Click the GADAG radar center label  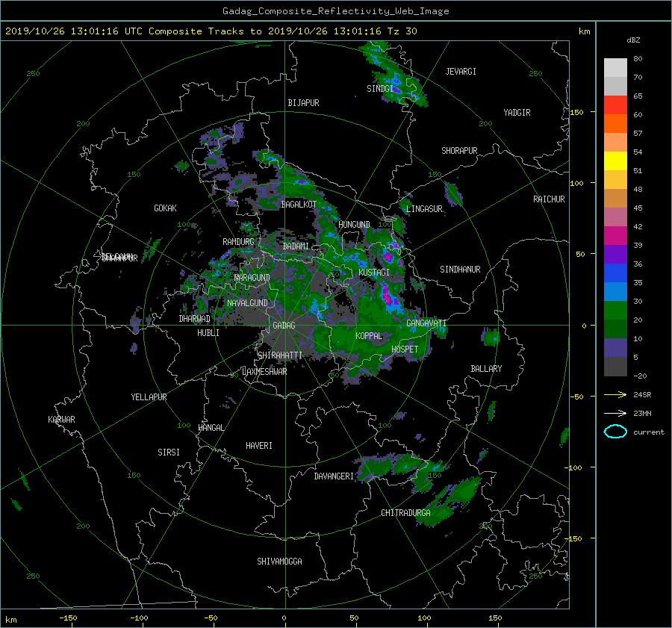(284, 326)
